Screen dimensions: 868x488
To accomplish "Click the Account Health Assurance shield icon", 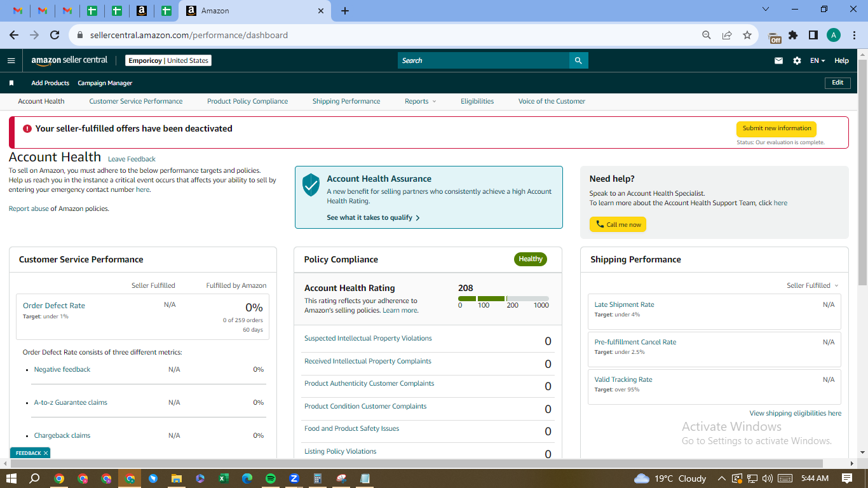I will (x=311, y=184).
